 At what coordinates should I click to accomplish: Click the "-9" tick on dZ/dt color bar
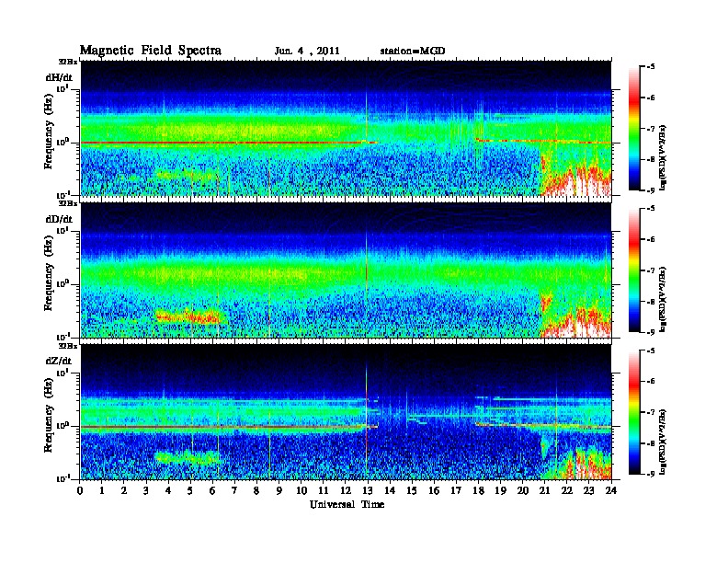651,474
